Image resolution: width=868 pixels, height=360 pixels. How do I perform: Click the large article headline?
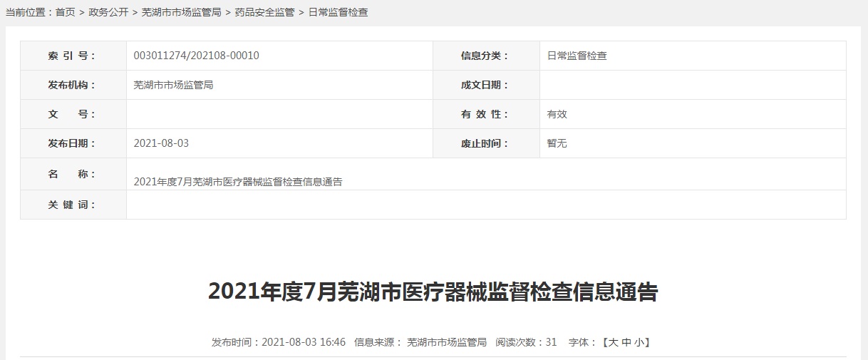click(x=433, y=292)
